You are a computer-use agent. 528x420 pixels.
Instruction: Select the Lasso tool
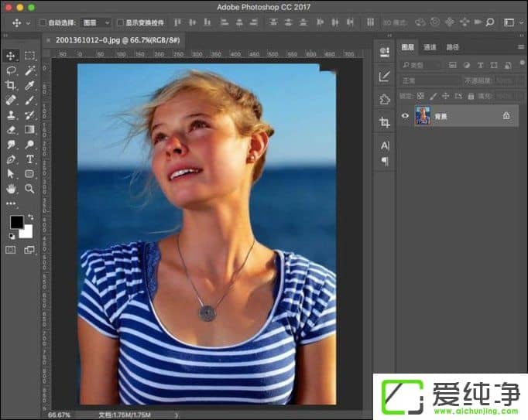pos(11,70)
